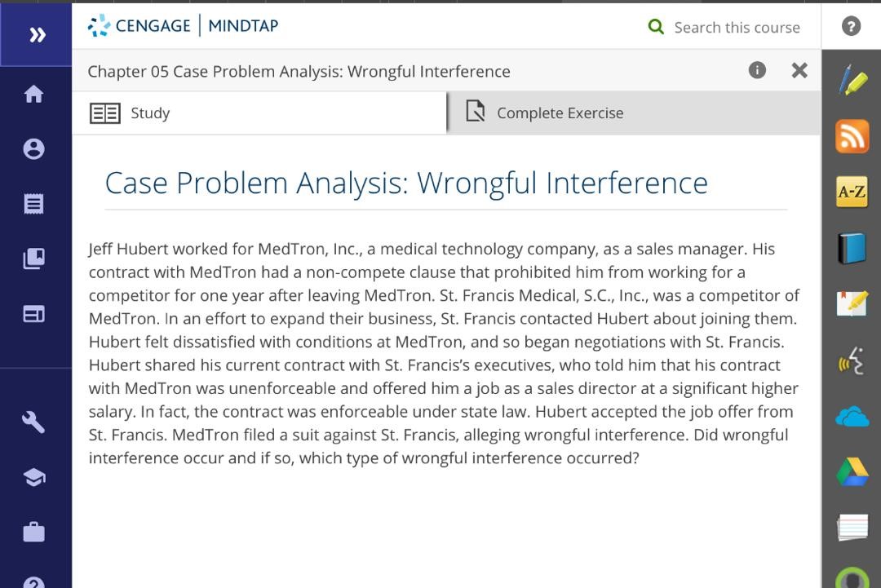This screenshot has width=881, height=588.
Task: Open the RSS news feed app
Action: (852, 136)
